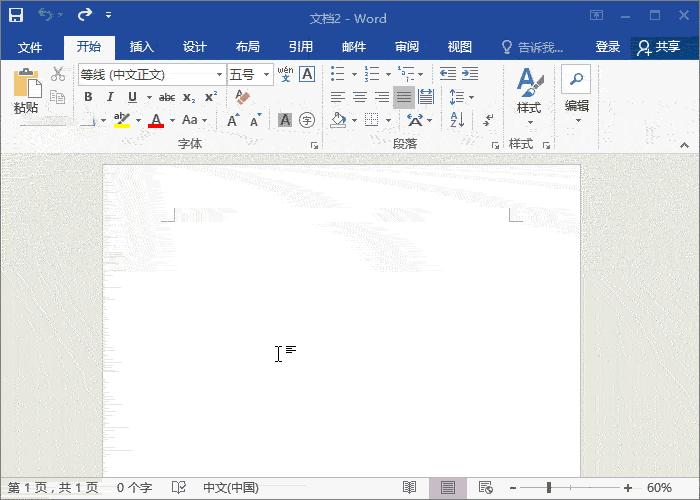
Task: Collapse the ribbon with chevron
Action: tap(684, 146)
